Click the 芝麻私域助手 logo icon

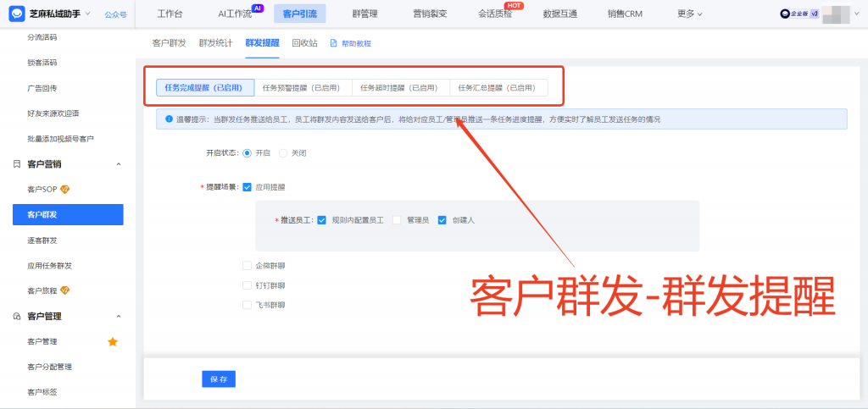[17, 14]
